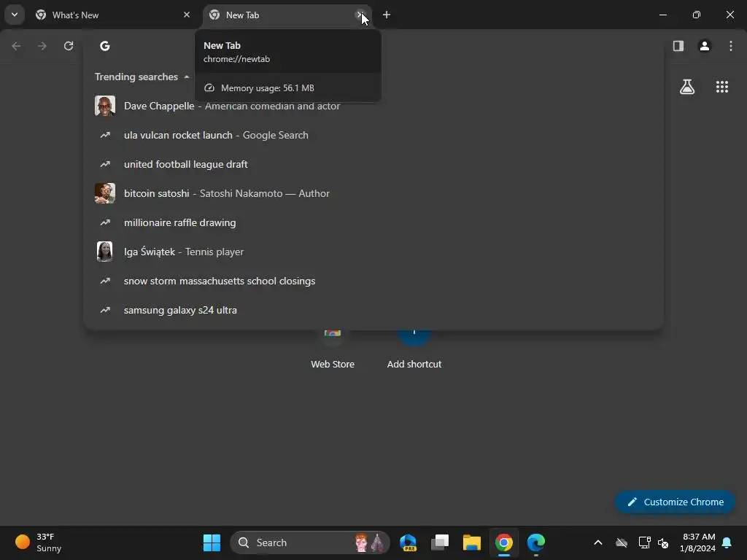Select millionaire raffle drawing suggestion

[x=373, y=222]
